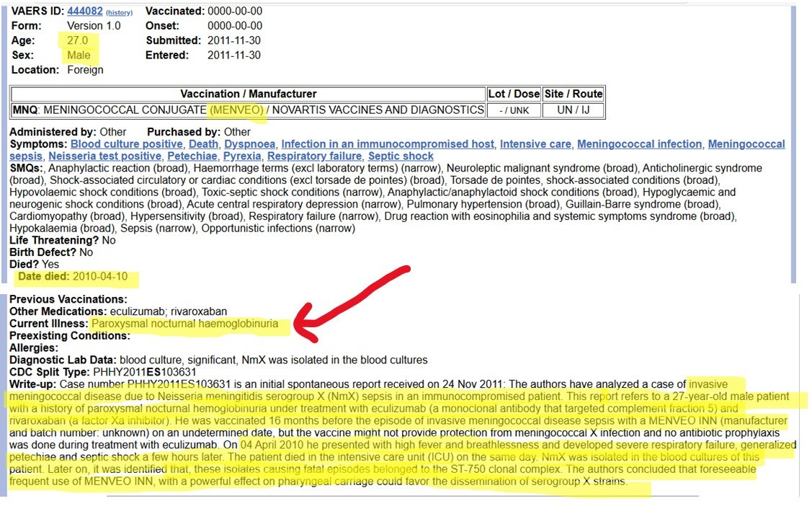
Task: Click the Write-up label
Action: [x=33, y=384]
